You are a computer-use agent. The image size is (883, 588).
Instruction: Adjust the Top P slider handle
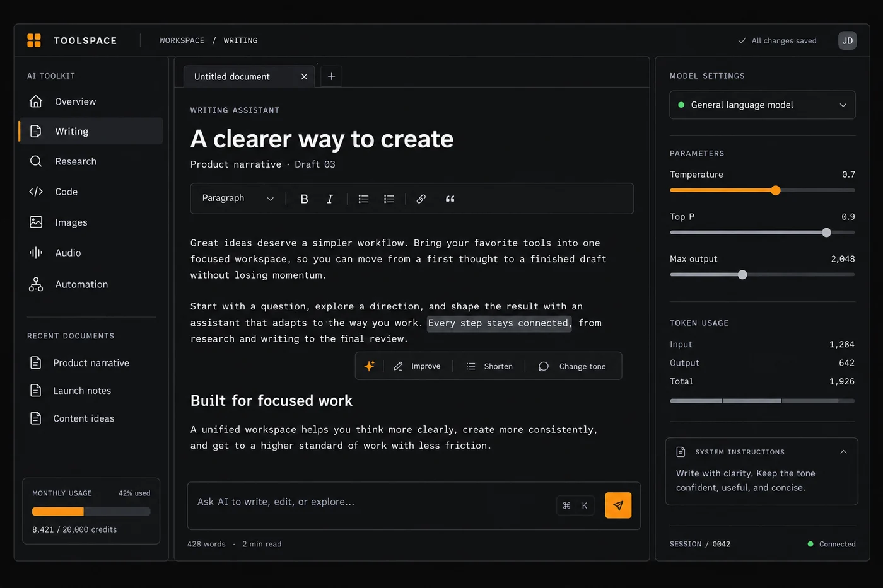(x=826, y=233)
